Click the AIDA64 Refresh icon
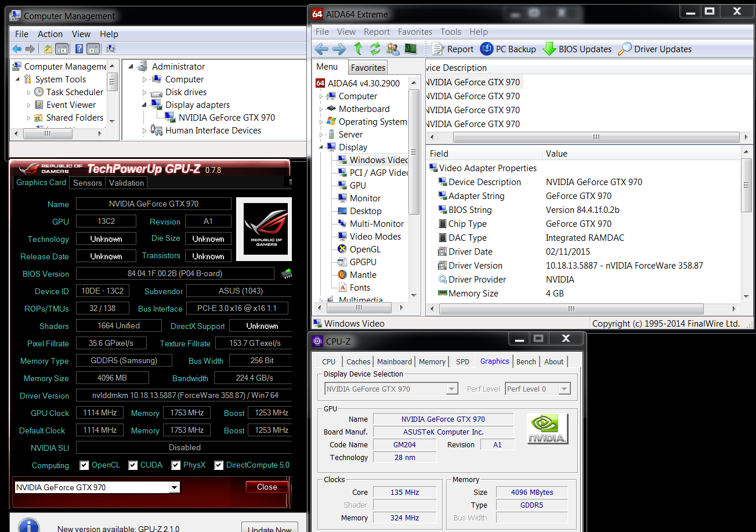 click(x=375, y=49)
